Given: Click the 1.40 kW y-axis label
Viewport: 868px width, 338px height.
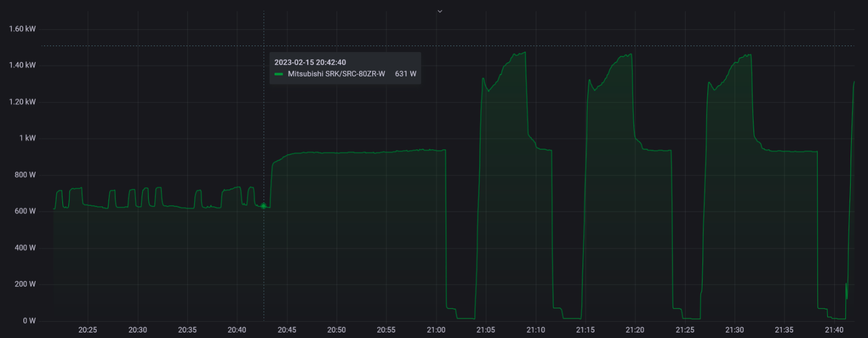Looking at the screenshot, I should 22,65.
